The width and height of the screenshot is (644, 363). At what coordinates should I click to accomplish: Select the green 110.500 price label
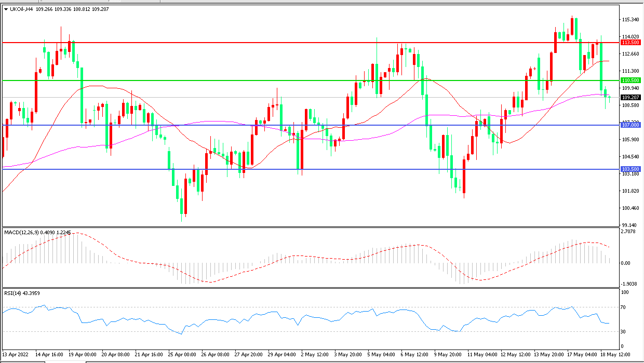pos(629,80)
